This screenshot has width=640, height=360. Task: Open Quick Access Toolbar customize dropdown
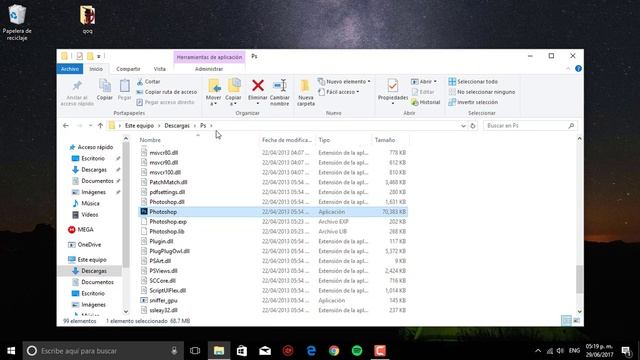99,56
